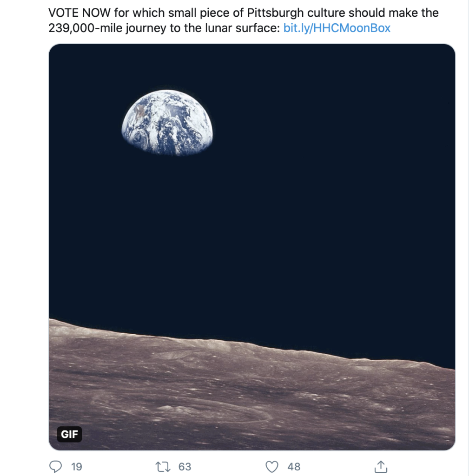
Task: Click the like count 48
Action: click(294, 466)
